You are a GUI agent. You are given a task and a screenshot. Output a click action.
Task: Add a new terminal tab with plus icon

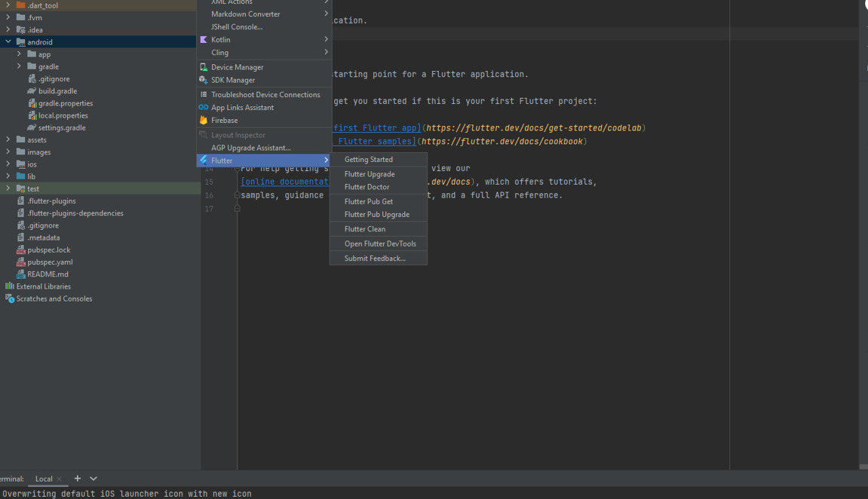[78, 479]
